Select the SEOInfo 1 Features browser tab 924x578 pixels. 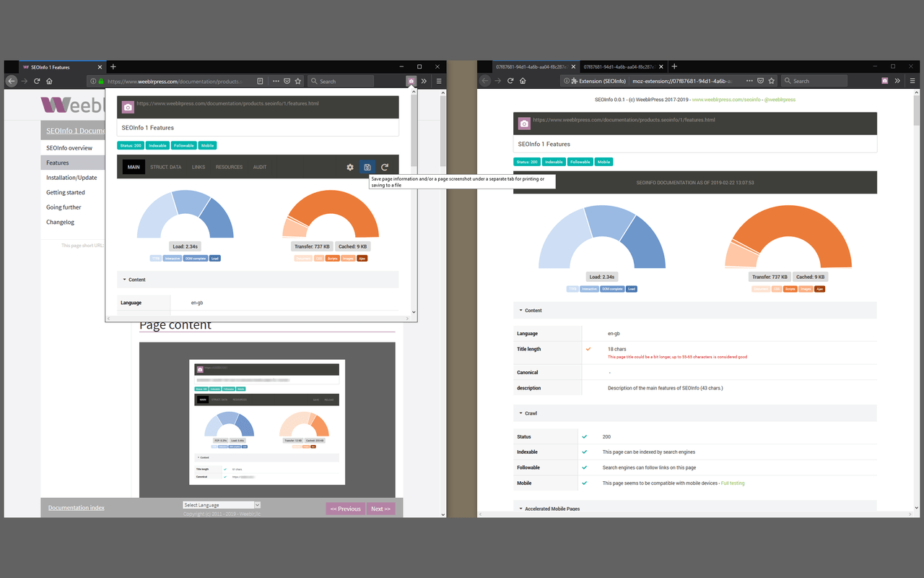(61, 67)
